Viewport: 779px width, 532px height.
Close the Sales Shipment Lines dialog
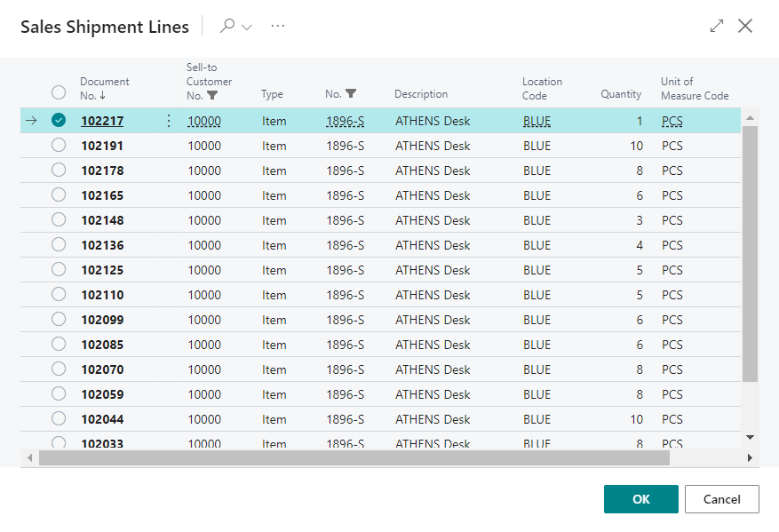tap(745, 27)
